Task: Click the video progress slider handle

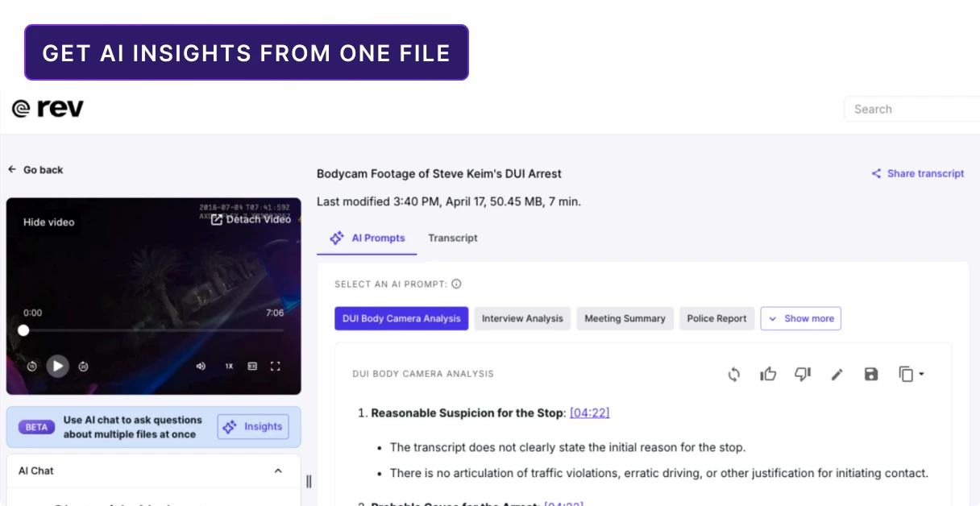Action: point(23,330)
